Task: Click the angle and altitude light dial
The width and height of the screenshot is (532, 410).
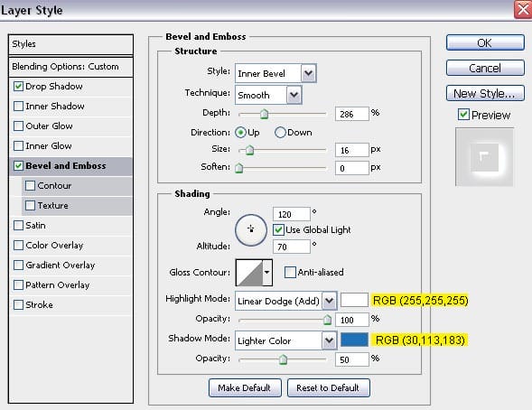Action: pyautogui.click(x=251, y=230)
